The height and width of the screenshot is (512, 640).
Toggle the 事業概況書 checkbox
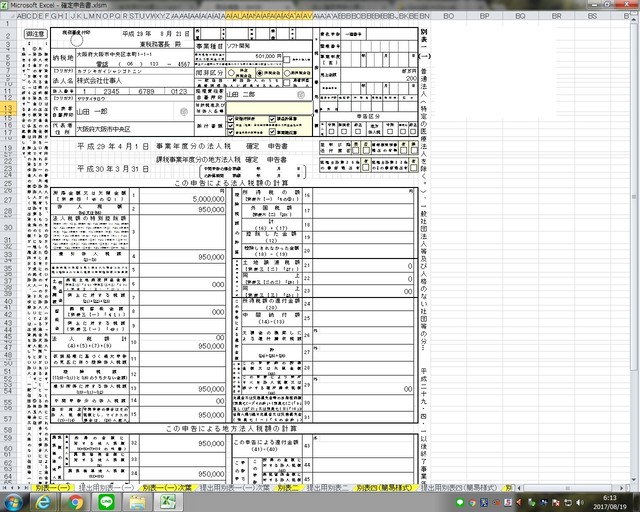(272, 132)
